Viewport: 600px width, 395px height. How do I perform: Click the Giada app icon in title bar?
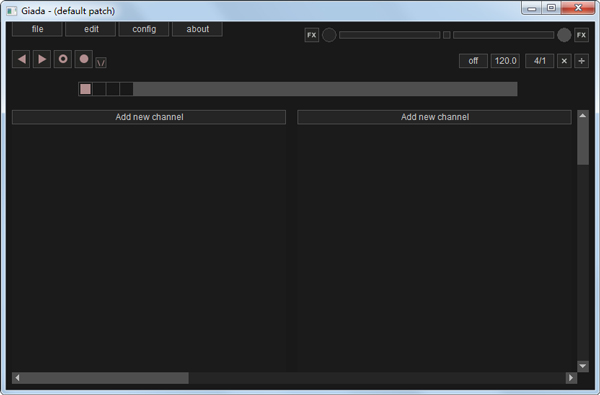coord(11,11)
